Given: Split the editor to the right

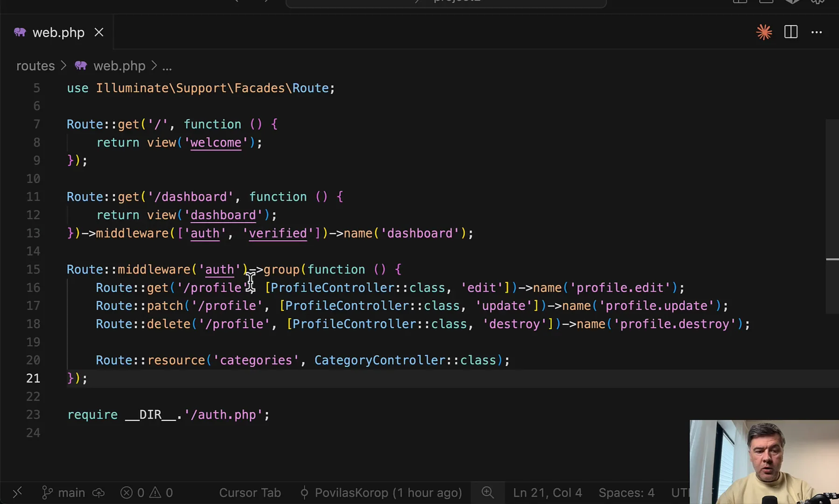Looking at the screenshot, I should 791,32.
